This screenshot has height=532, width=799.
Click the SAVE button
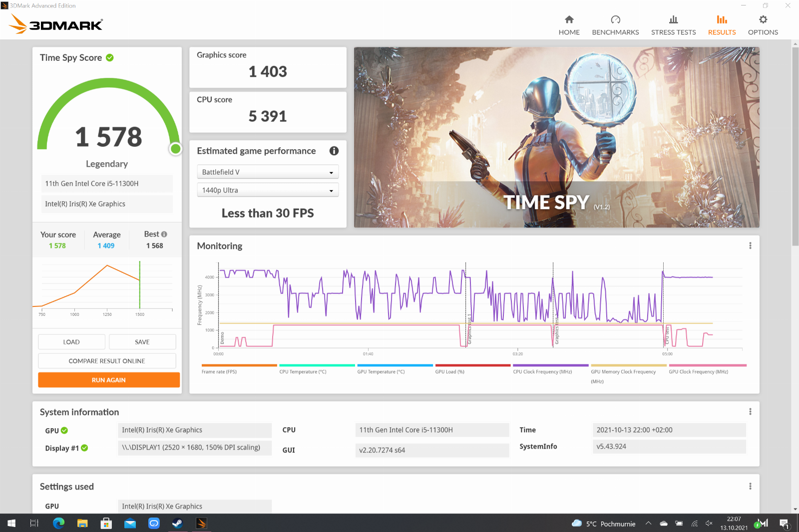pos(142,342)
